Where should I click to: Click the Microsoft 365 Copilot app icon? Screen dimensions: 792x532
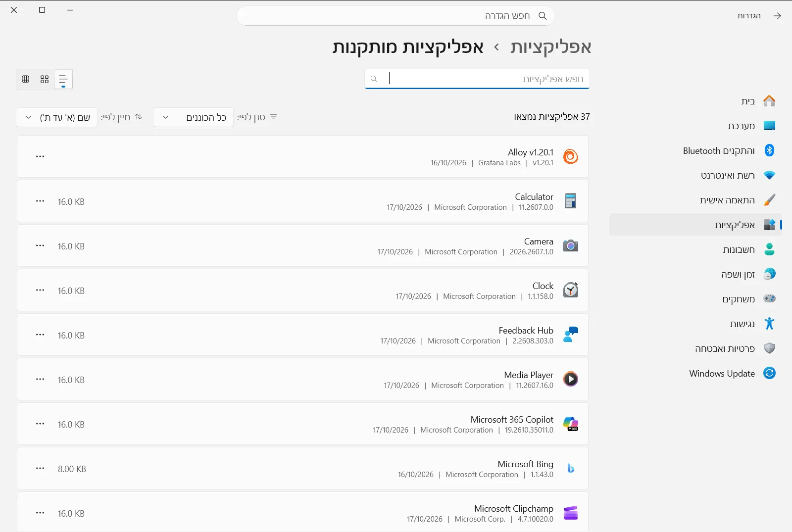(x=571, y=424)
